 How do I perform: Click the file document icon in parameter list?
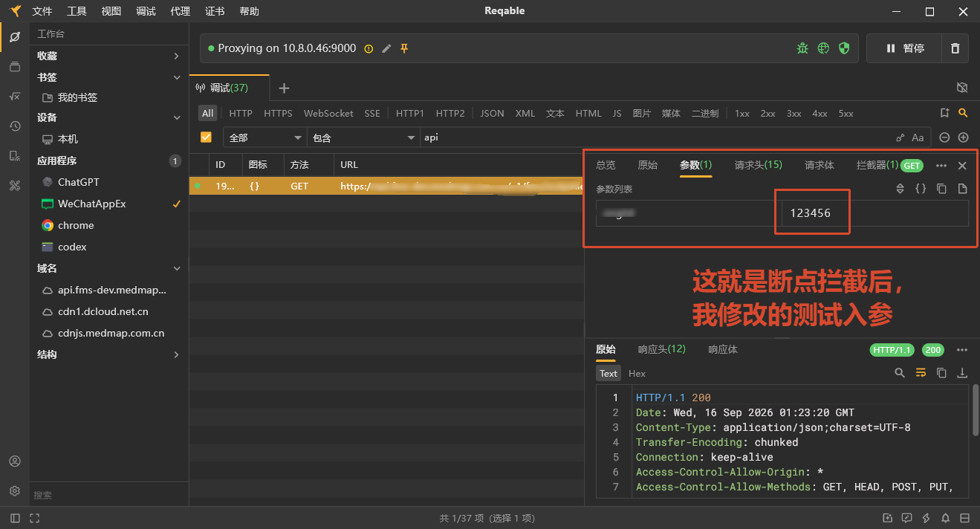[x=962, y=189]
